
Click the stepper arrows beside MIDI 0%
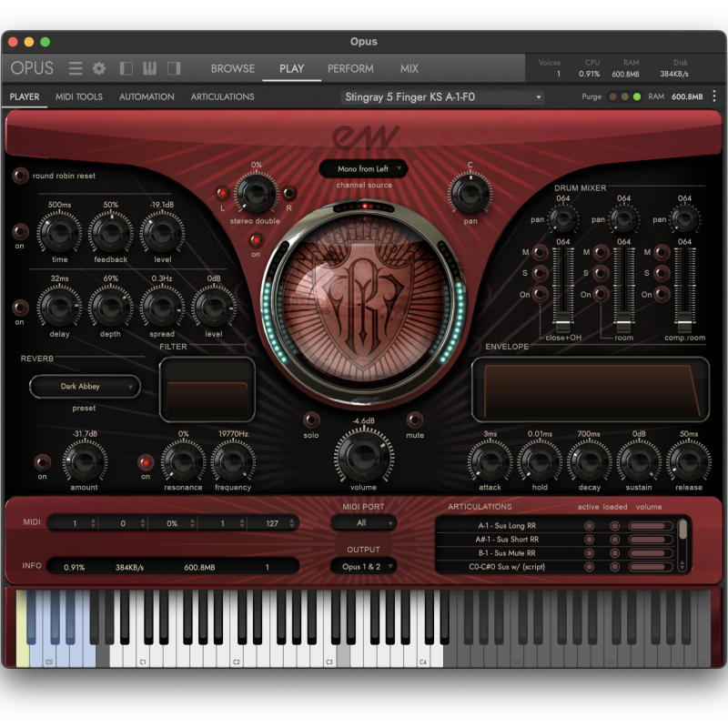click(x=192, y=523)
